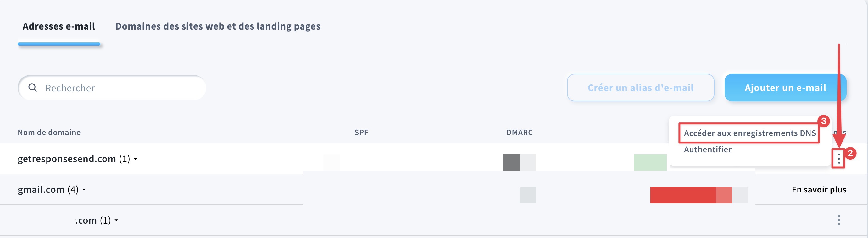This screenshot has width=868, height=238.
Task: Select Accéder aux enregistrements DNS menu entry
Action: [x=750, y=133]
